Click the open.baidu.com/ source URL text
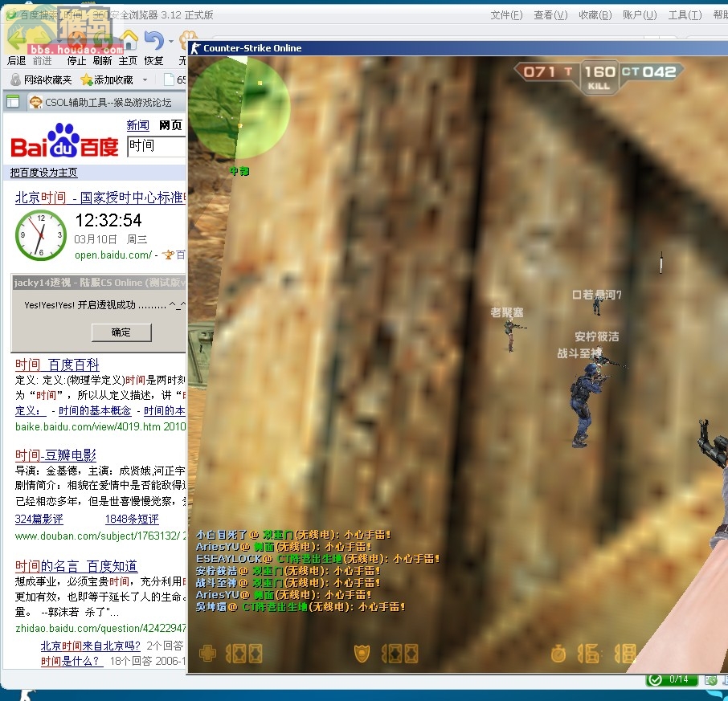 click(x=113, y=255)
